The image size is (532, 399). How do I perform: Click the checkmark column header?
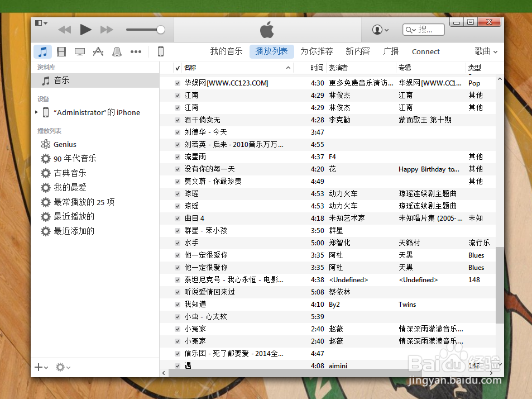click(178, 68)
